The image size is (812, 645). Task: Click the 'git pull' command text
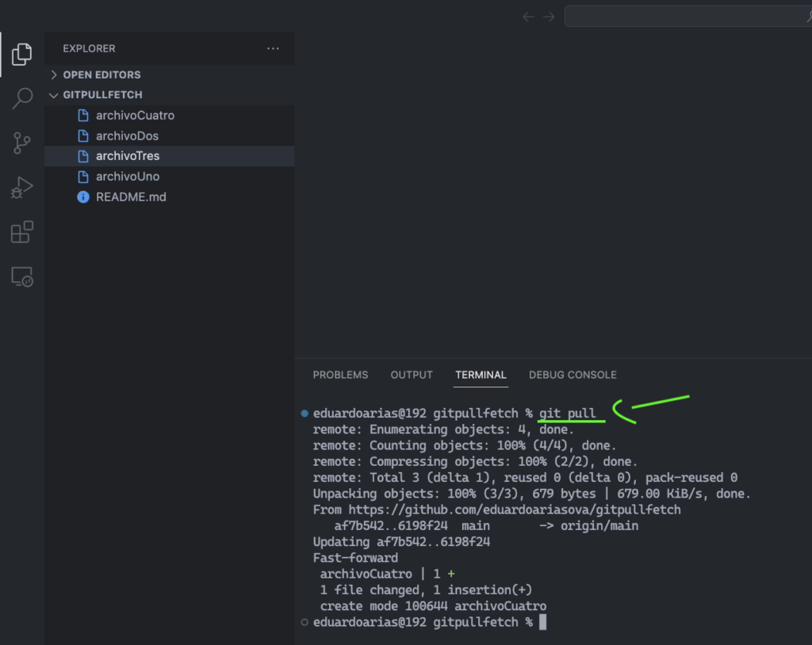567,414
